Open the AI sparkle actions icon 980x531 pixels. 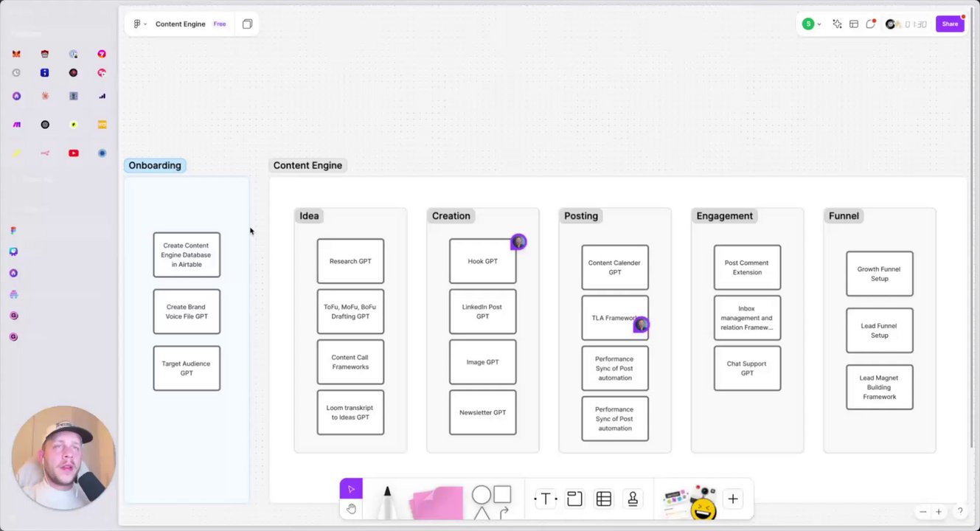point(837,24)
